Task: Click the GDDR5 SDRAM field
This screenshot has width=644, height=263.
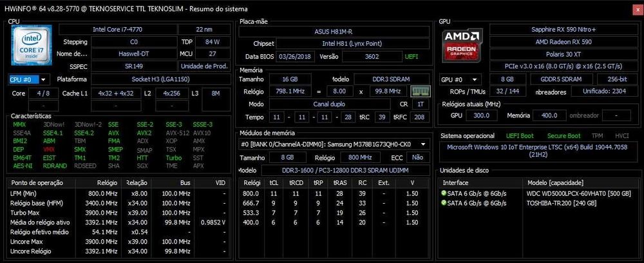Action: click(x=562, y=79)
